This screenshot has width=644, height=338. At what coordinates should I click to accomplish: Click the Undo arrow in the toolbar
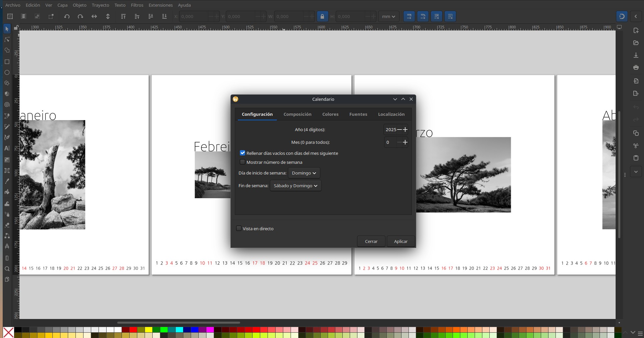coord(67,16)
